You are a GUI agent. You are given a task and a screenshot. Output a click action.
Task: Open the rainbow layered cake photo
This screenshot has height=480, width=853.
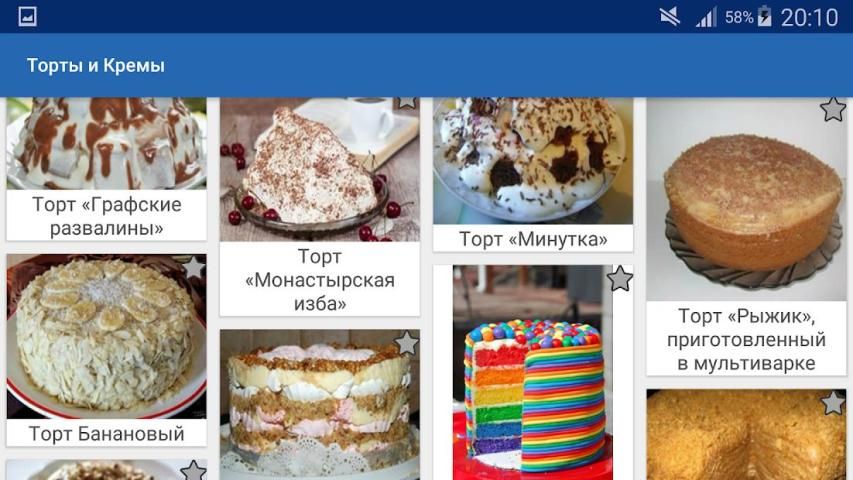533,373
